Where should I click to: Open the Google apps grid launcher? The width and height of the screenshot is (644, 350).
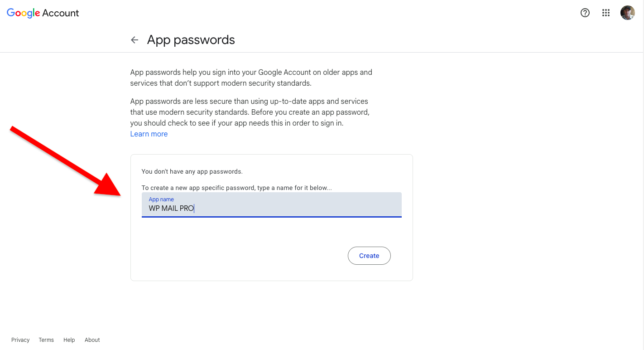coord(606,13)
